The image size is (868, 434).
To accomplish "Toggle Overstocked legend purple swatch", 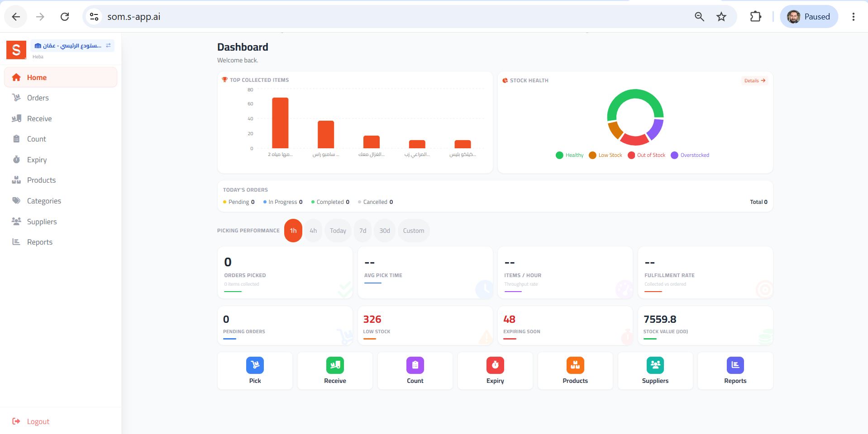I will (x=674, y=155).
